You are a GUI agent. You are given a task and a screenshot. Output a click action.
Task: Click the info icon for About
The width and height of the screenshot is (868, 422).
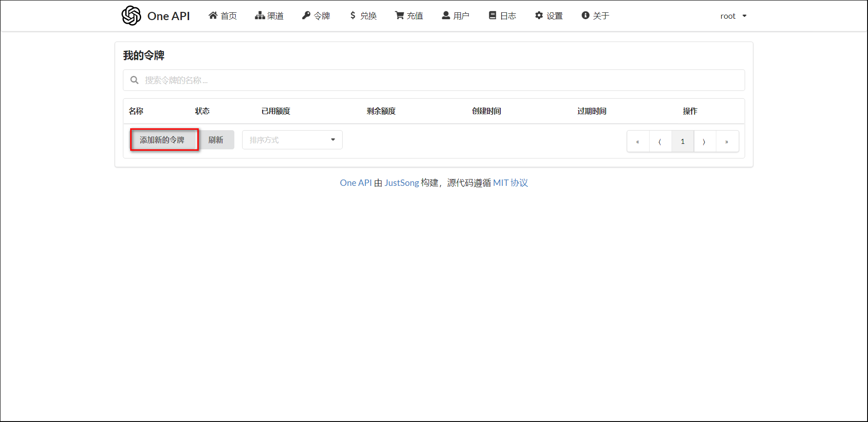pyautogui.click(x=585, y=16)
